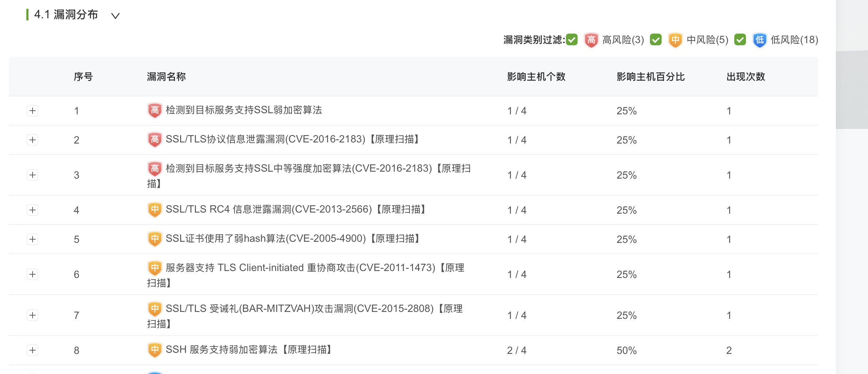This screenshot has width=868, height=374.
Task: Expand row 1 details with plus button
Action: (33, 111)
